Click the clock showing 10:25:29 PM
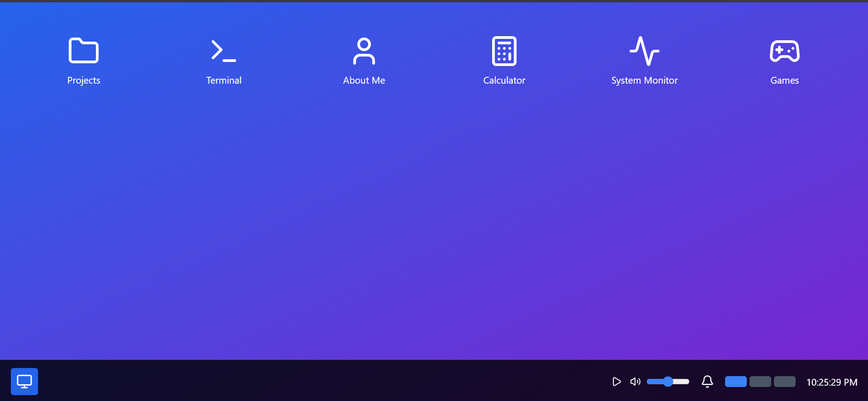Screen dimensions: 868x401 click(832, 382)
